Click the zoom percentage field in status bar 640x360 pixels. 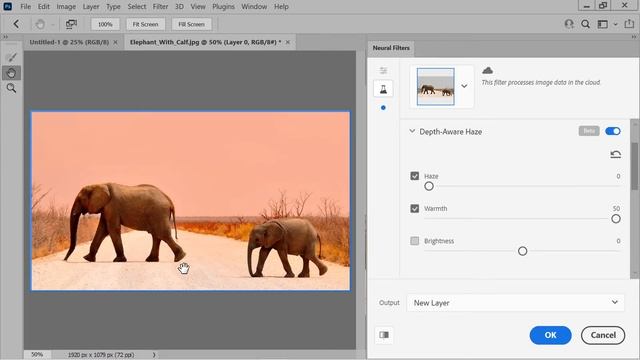pyautogui.click(x=37, y=355)
